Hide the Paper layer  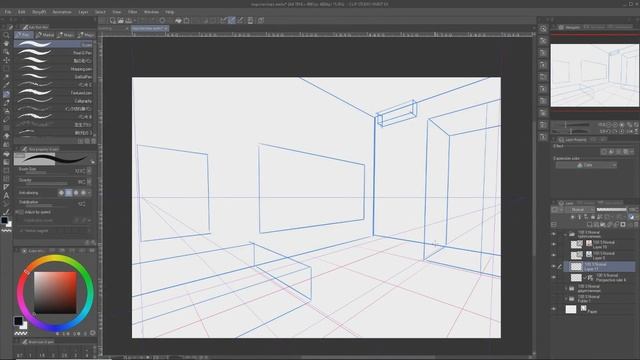pos(554,309)
